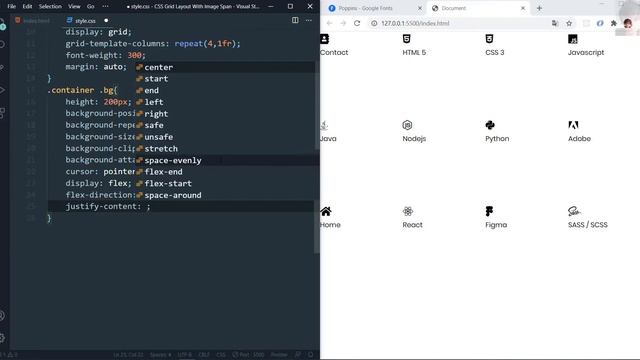This screenshot has height=360, width=640.
Task: Click the Live Server Port 5500 item
Action: pos(248,355)
